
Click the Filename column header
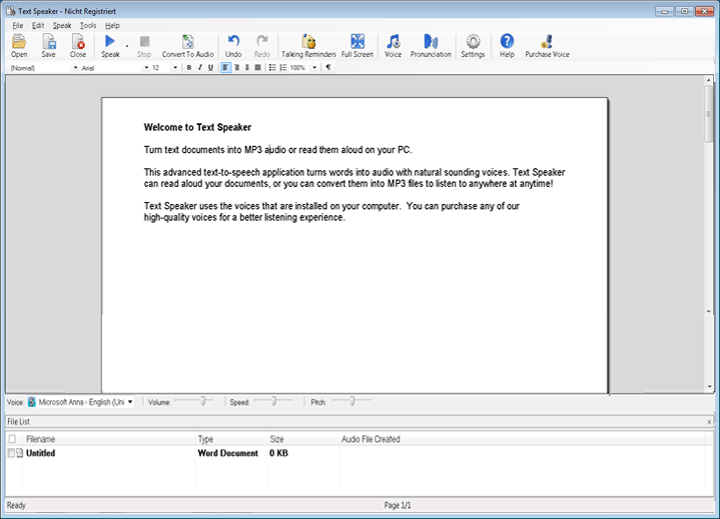(41, 438)
